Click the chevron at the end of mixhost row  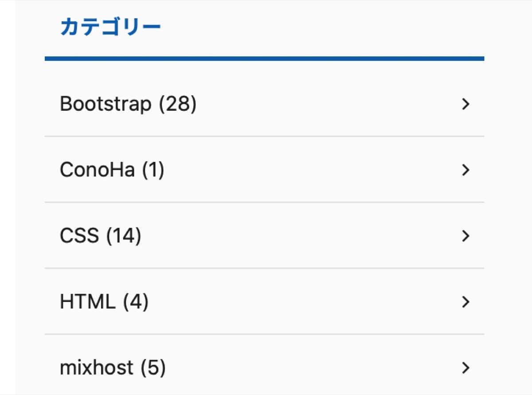coord(465,368)
